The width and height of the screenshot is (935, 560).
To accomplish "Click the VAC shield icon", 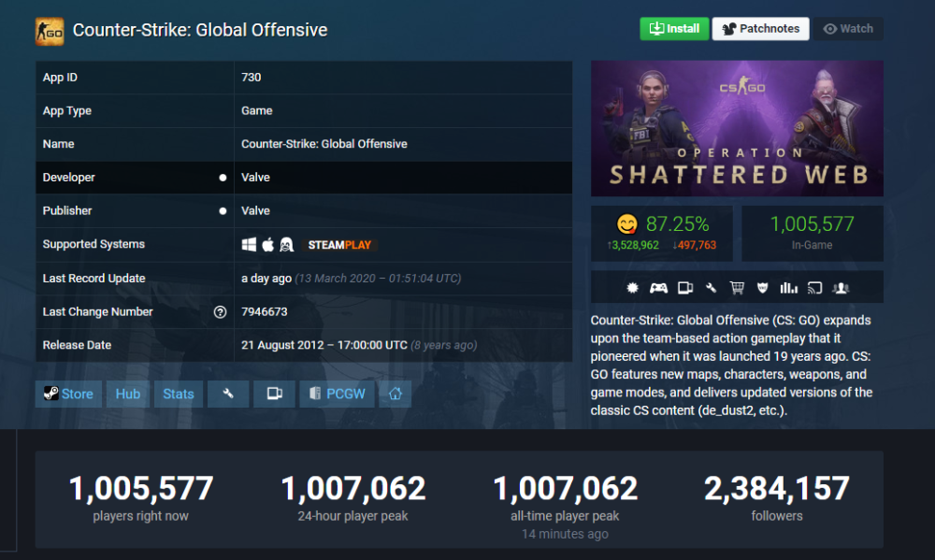I will 762,287.
